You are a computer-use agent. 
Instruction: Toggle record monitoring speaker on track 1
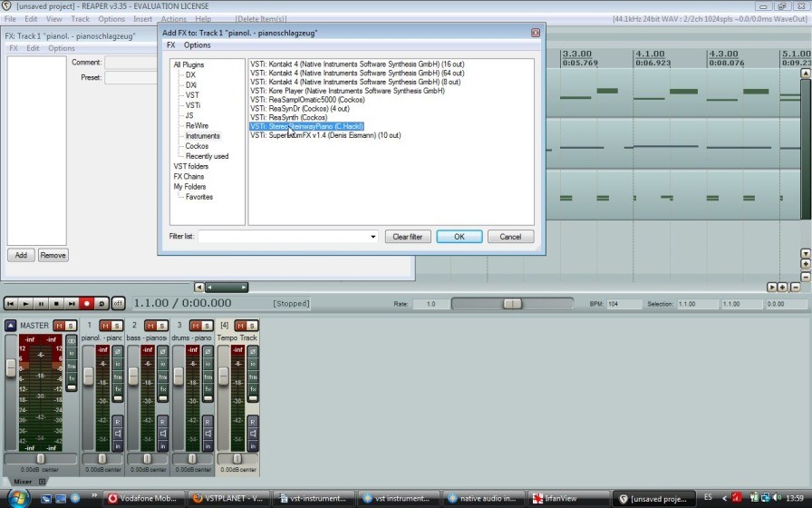point(118,434)
